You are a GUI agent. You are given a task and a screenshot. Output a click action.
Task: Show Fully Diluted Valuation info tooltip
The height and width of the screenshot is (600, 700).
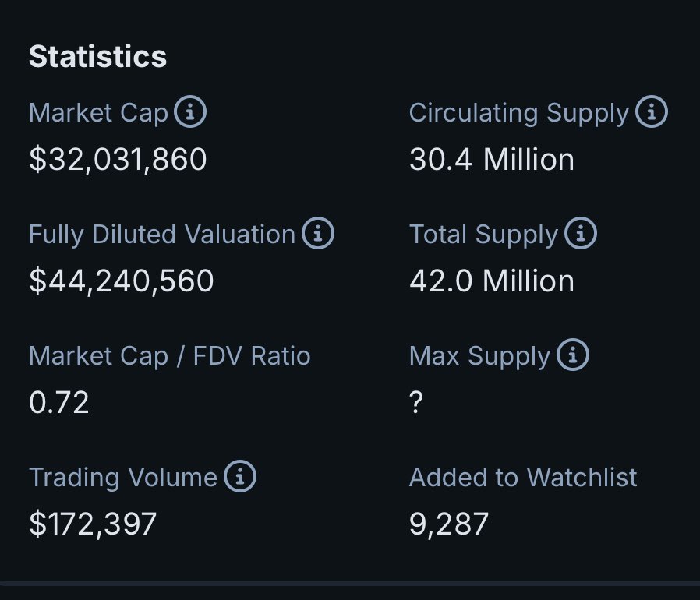(318, 233)
